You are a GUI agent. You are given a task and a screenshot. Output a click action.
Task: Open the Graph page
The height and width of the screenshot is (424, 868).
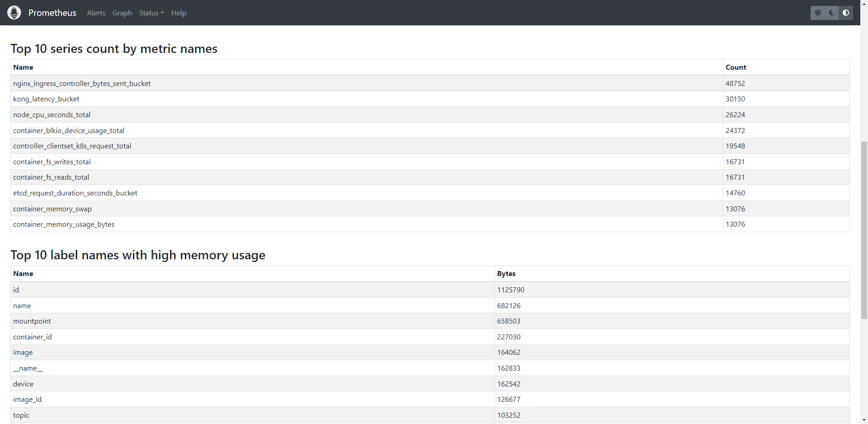122,13
